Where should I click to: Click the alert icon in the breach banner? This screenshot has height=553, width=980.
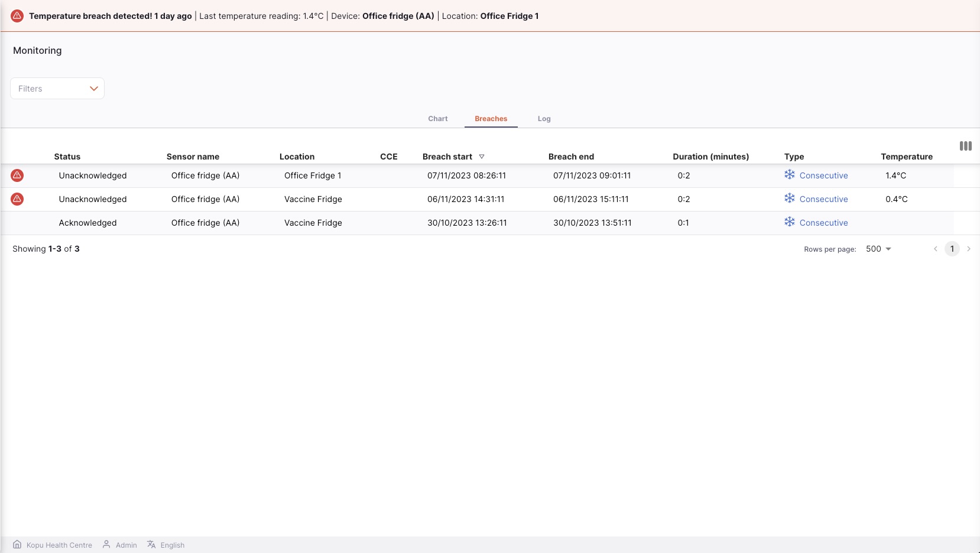click(17, 16)
